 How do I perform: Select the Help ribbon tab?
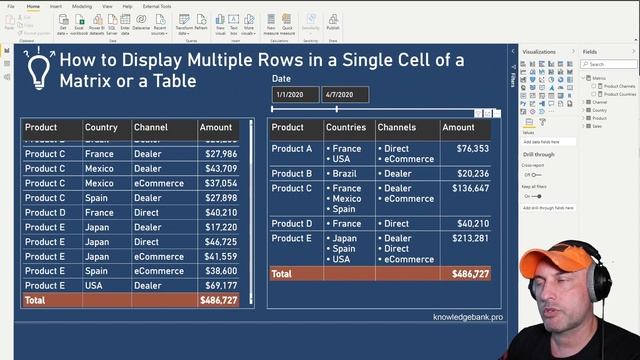(x=127, y=7)
